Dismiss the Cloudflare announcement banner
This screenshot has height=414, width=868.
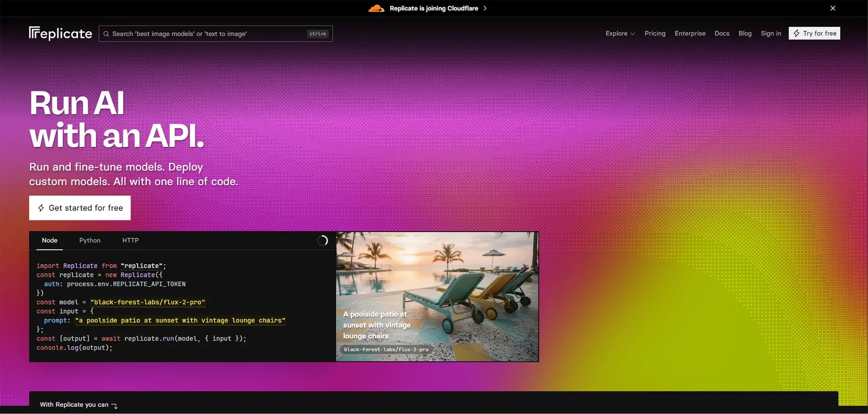(x=833, y=8)
